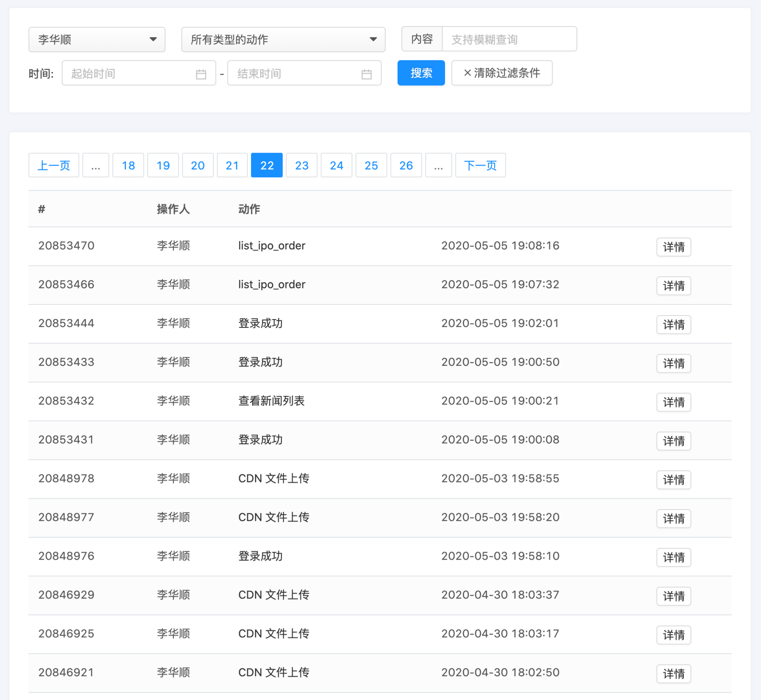Click CDN 文件上传 in row 20848978
This screenshot has width=761, height=700.
coord(273,478)
